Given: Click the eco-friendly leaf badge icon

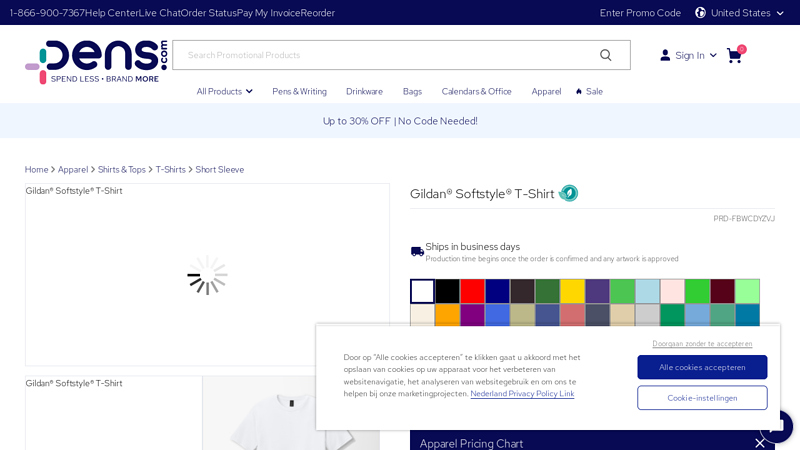Looking at the screenshot, I should click(x=568, y=193).
